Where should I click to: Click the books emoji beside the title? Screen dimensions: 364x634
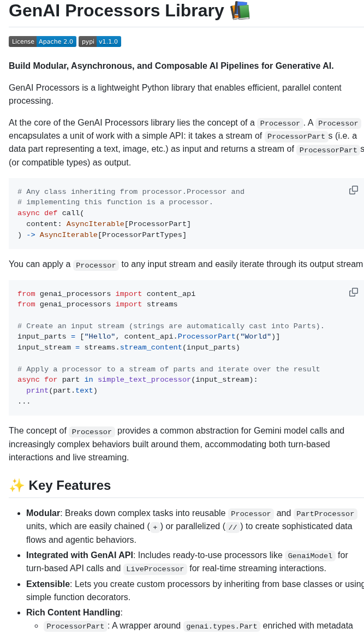click(240, 10)
